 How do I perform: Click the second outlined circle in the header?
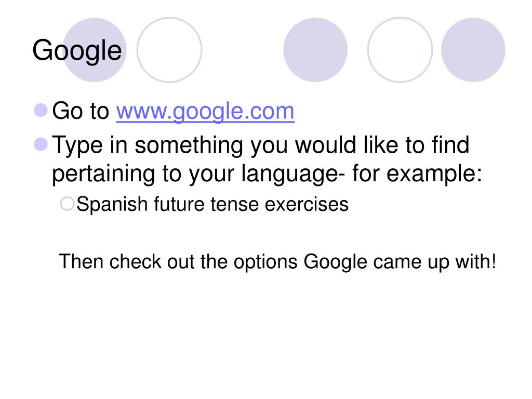(400, 50)
